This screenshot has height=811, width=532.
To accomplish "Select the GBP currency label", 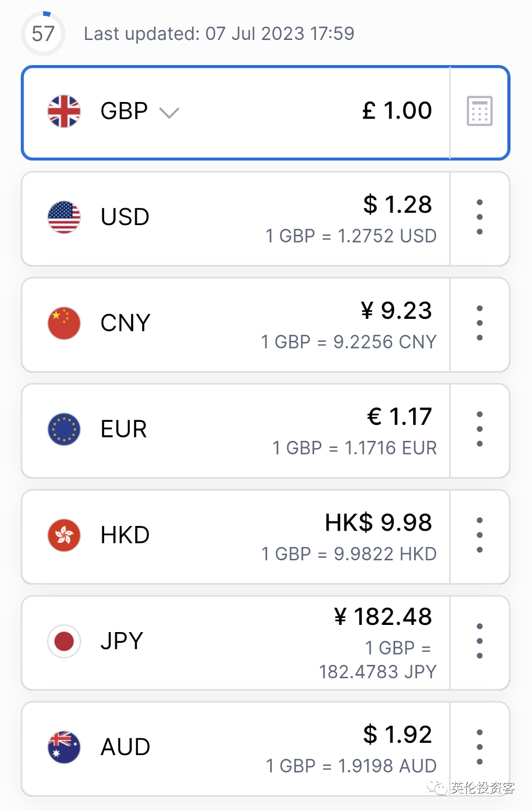I will click(x=124, y=111).
